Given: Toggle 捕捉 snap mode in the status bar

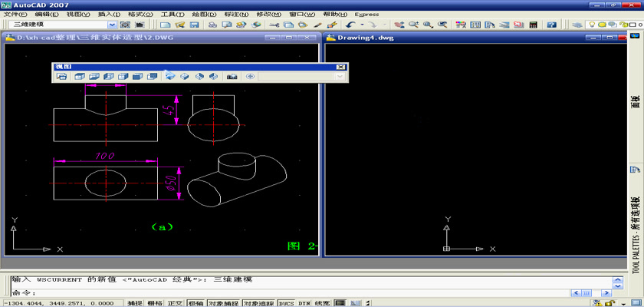Looking at the screenshot, I should pos(134,303).
